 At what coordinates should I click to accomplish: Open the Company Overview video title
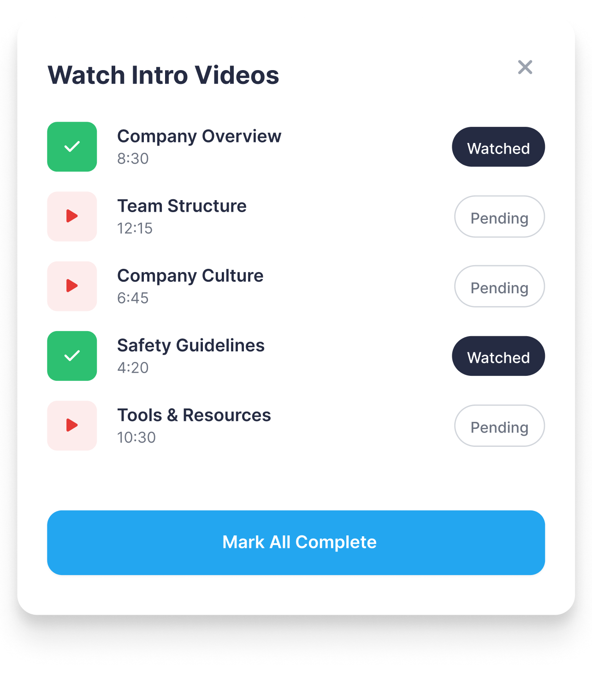[199, 136]
